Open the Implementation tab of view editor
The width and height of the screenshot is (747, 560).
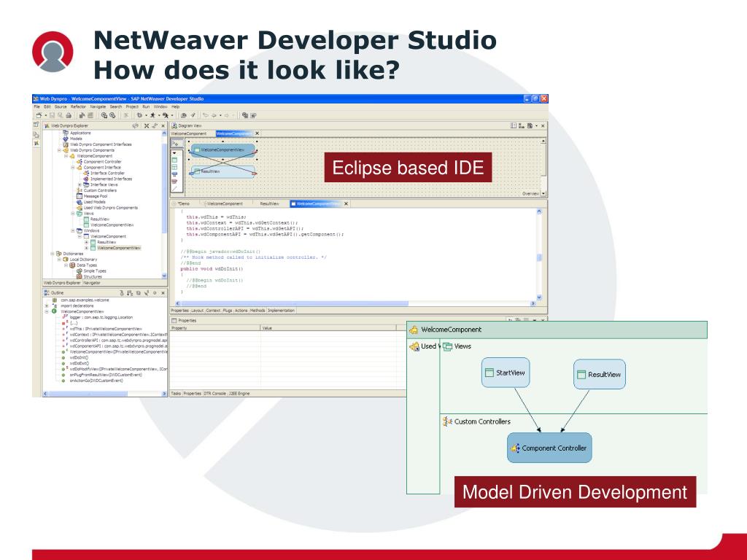point(281,311)
